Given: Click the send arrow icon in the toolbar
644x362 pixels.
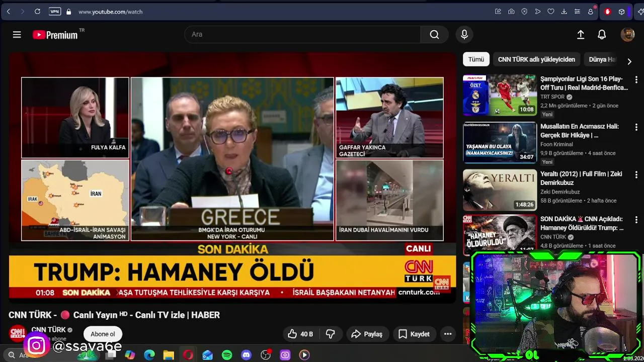Looking at the screenshot, I should [x=538, y=12].
